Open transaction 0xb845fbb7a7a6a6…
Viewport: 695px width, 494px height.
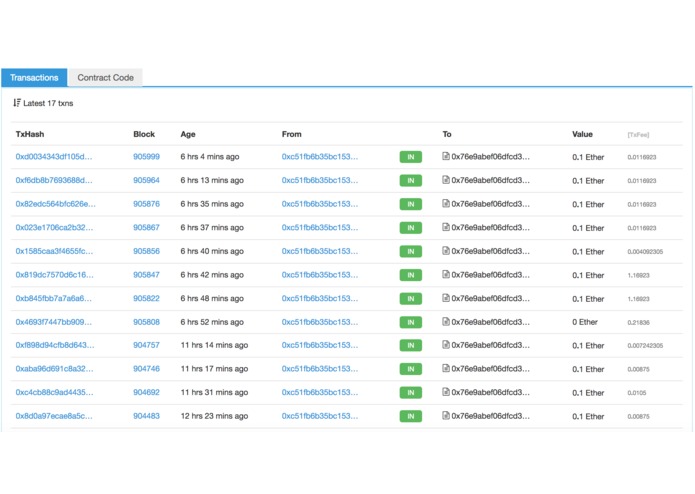[x=54, y=298]
